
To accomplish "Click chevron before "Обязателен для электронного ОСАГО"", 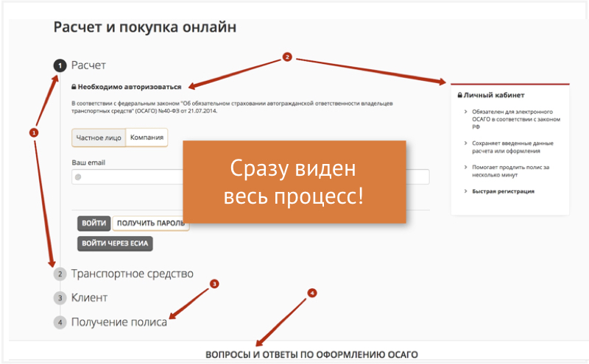I will pyautogui.click(x=466, y=112).
